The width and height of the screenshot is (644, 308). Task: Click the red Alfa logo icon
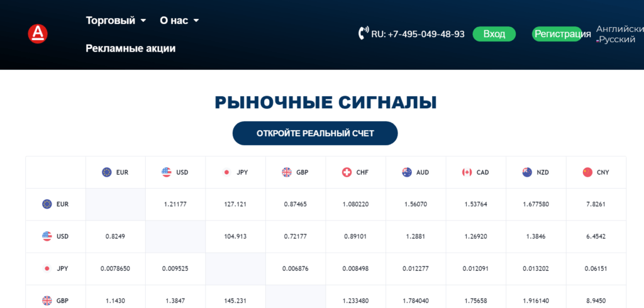click(38, 33)
